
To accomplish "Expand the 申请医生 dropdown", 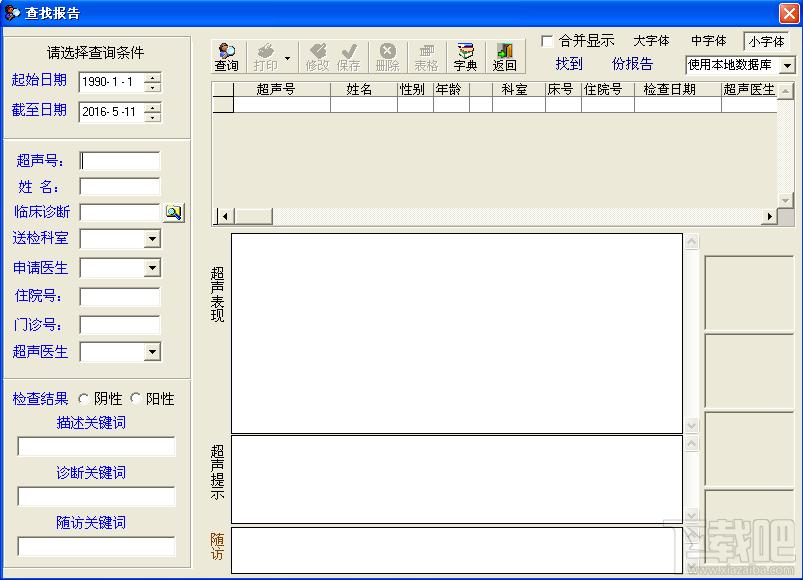I will (x=152, y=268).
